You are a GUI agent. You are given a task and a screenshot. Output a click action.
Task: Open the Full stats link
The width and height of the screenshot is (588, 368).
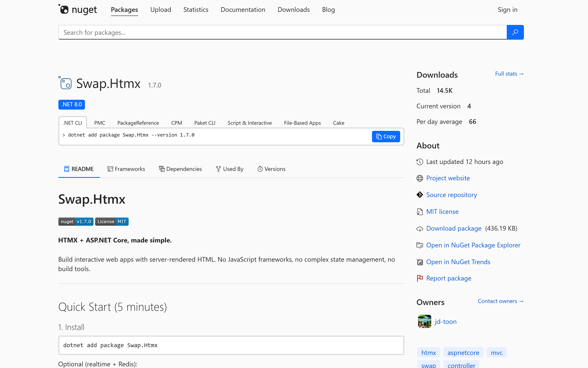[509, 74]
